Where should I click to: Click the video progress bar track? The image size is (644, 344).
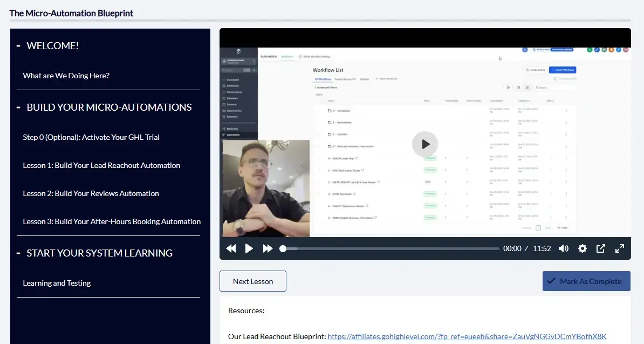391,249
